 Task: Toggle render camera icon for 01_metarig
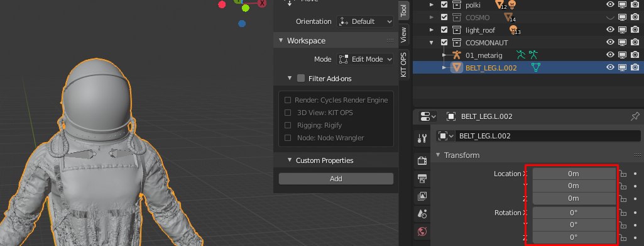click(635, 55)
